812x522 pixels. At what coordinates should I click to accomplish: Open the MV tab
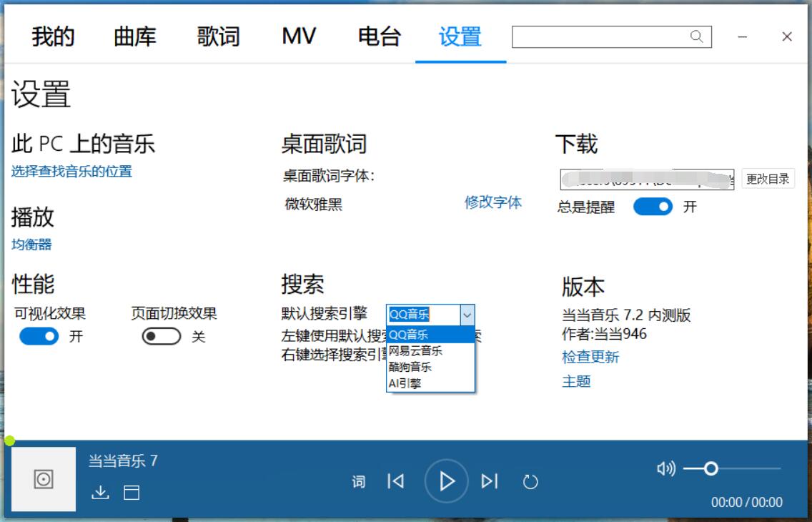pyautogui.click(x=299, y=36)
